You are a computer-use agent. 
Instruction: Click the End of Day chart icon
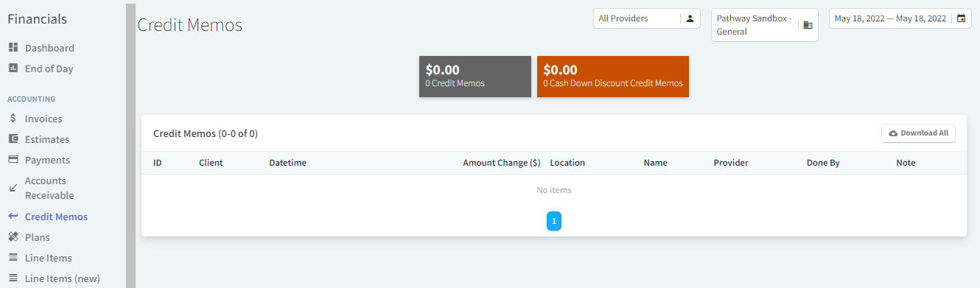coord(13,69)
